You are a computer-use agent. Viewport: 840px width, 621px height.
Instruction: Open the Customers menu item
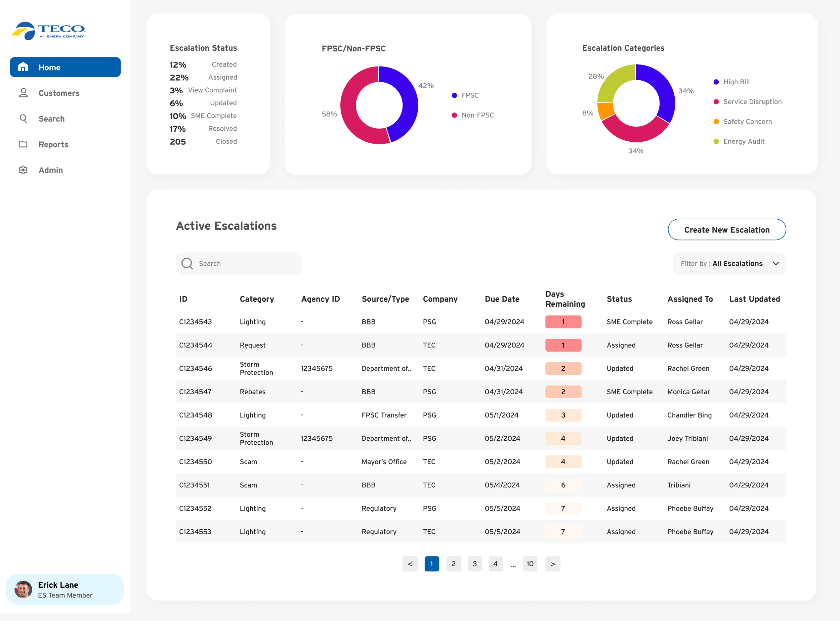coord(59,93)
